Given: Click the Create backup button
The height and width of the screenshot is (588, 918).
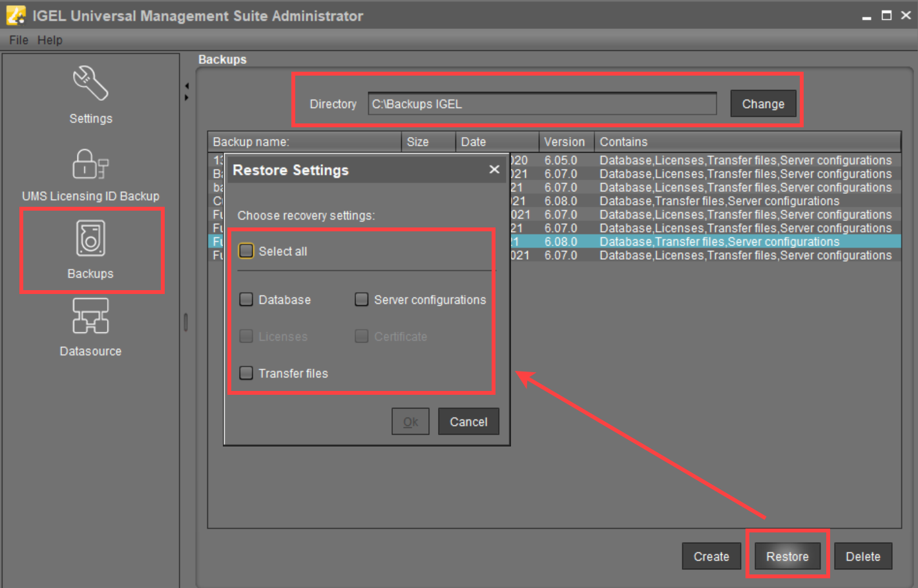Looking at the screenshot, I should 711,556.
